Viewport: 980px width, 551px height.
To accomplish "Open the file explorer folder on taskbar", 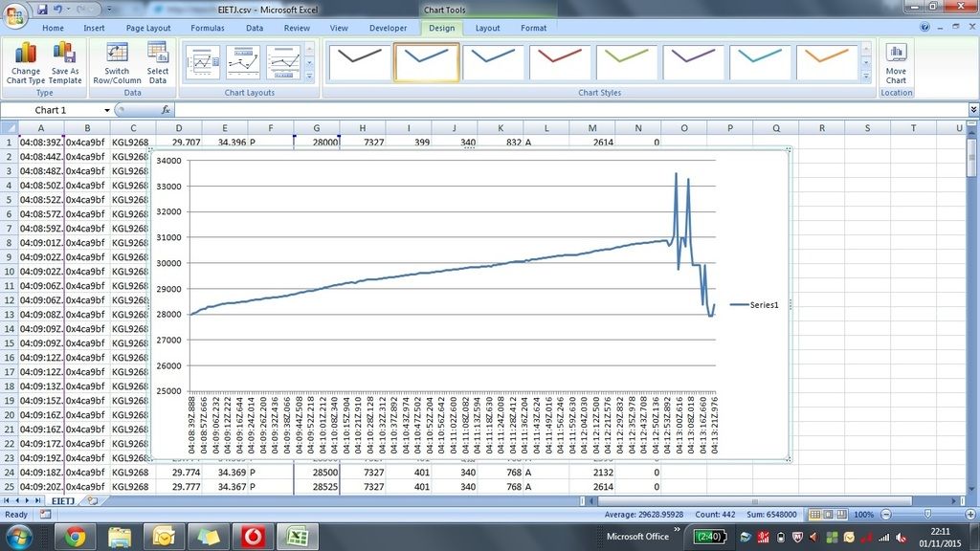I will click(120, 537).
